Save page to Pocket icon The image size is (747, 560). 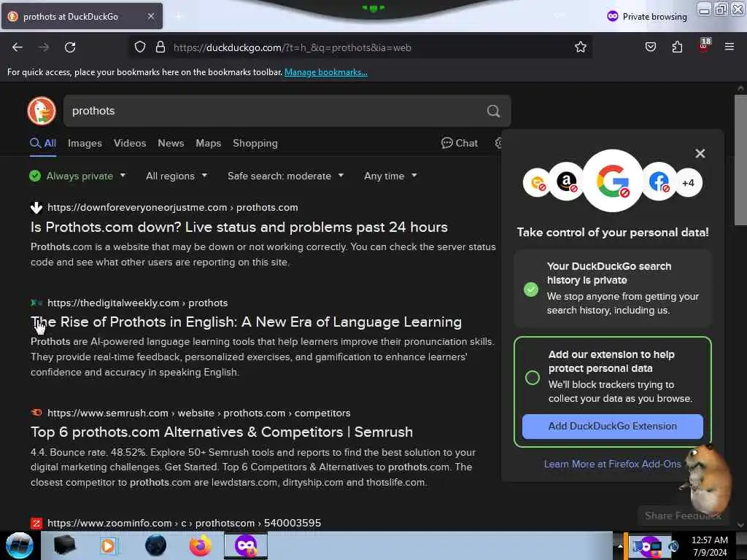point(650,47)
